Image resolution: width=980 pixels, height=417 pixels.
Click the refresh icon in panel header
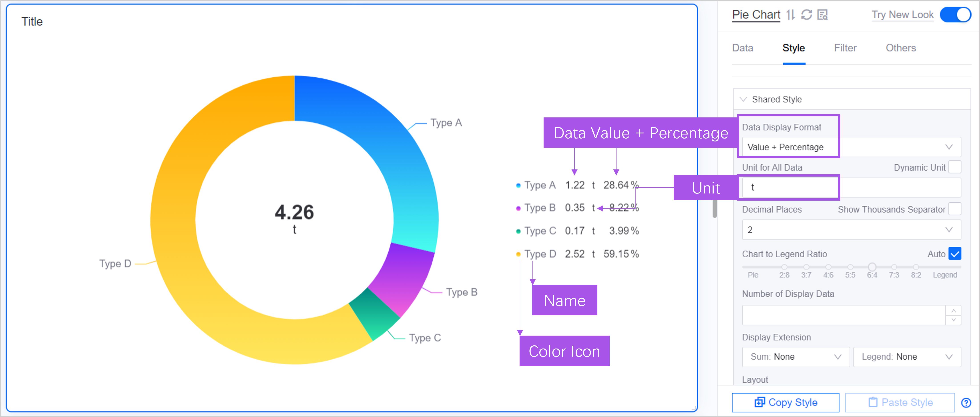[807, 15]
